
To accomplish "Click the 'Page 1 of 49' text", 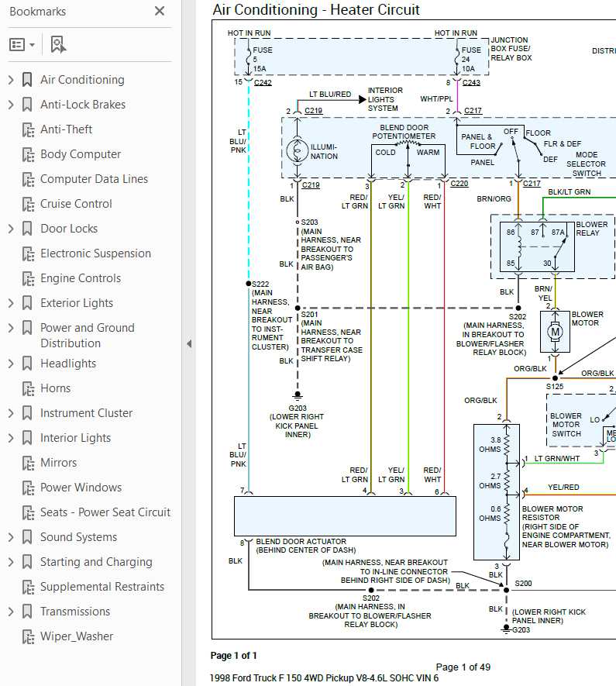I will click(x=463, y=667).
